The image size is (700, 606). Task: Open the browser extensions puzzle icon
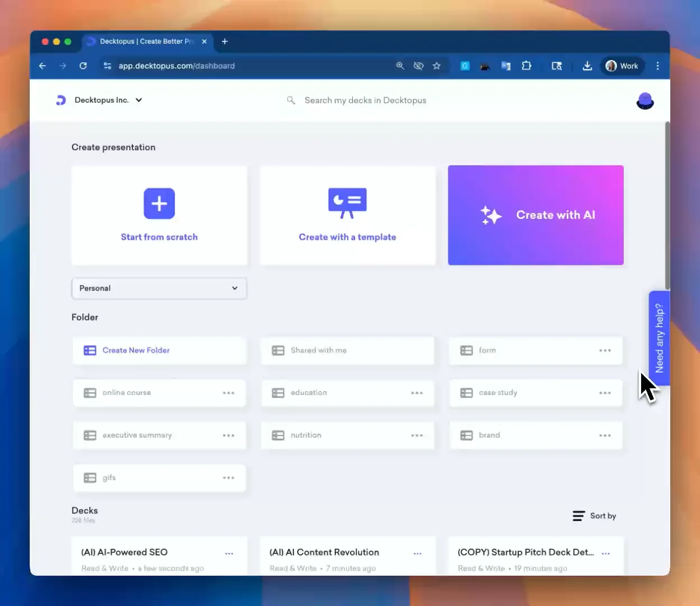point(526,66)
